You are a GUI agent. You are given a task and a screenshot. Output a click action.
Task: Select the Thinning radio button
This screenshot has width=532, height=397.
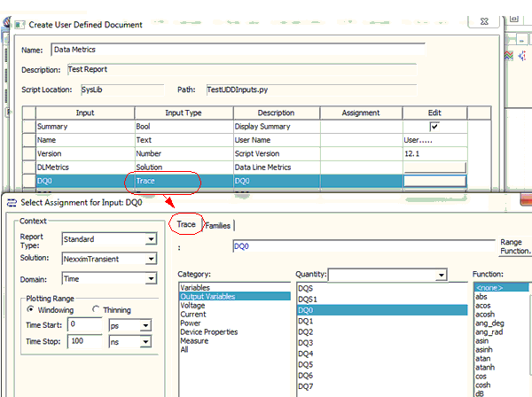(96, 309)
